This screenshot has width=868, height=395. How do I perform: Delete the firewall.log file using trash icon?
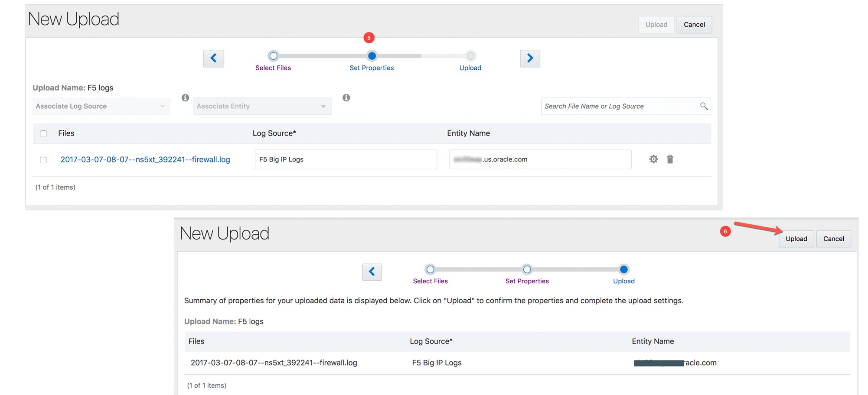click(x=670, y=159)
